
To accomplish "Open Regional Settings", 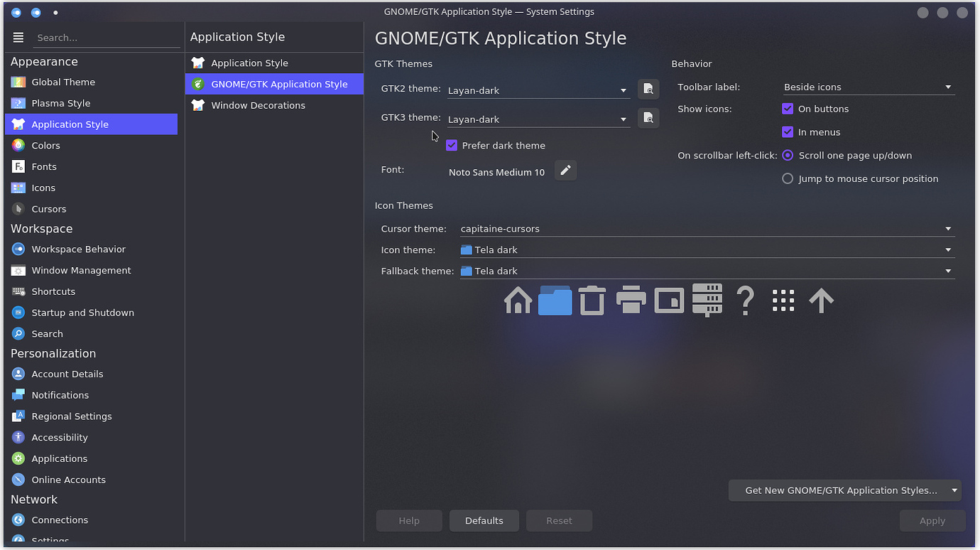I will (91, 416).
